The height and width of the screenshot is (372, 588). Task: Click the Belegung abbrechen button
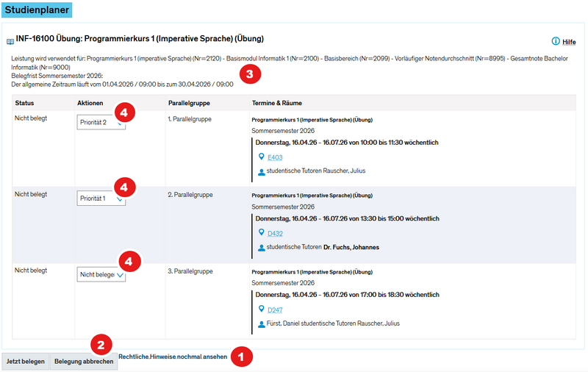pyautogui.click(x=84, y=362)
